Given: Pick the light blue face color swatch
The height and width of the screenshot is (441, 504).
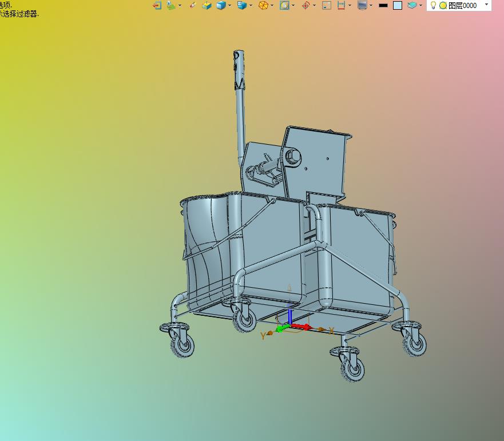Looking at the screenshot, I should (x=398, y=6).
